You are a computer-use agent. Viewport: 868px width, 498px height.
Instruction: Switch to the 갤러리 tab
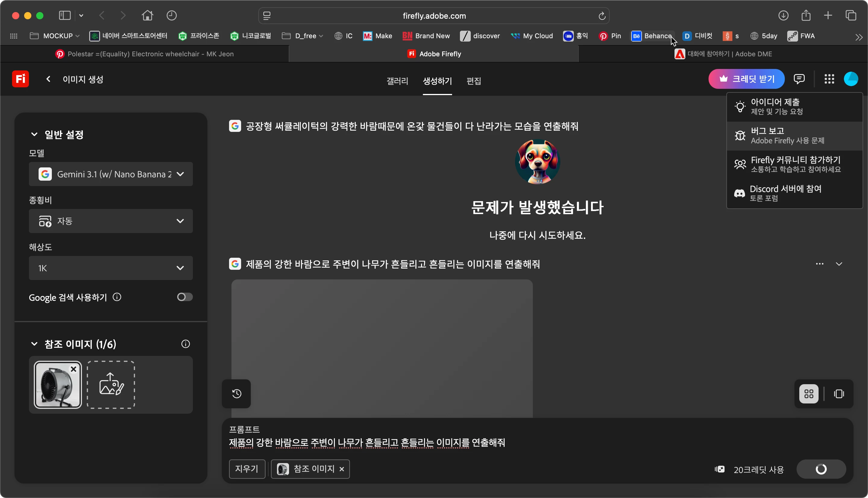click(x=397, y=81)
